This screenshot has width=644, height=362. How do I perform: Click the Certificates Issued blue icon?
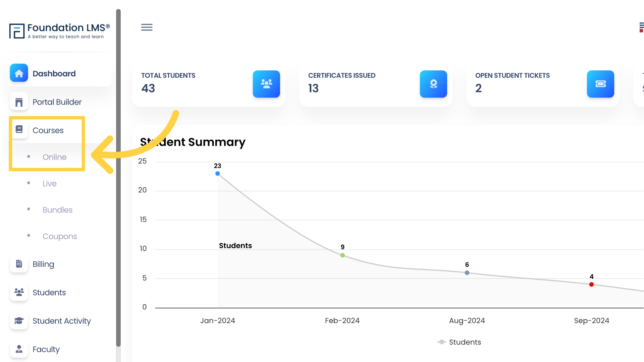[433, 84]
